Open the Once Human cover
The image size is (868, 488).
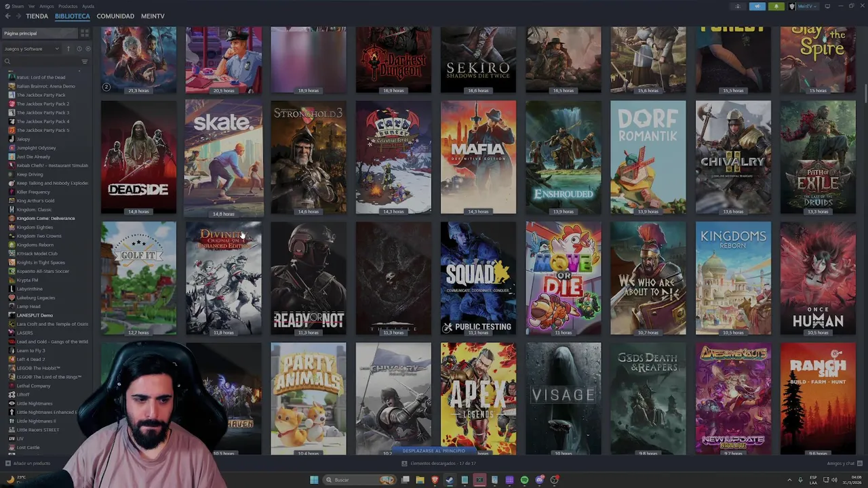click(x=818, y=279)
